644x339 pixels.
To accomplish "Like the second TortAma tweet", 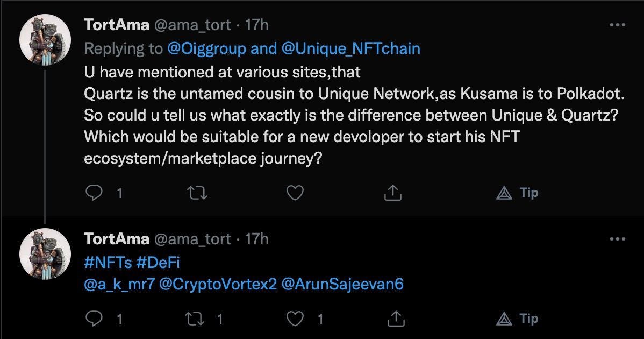I will 295,319.
